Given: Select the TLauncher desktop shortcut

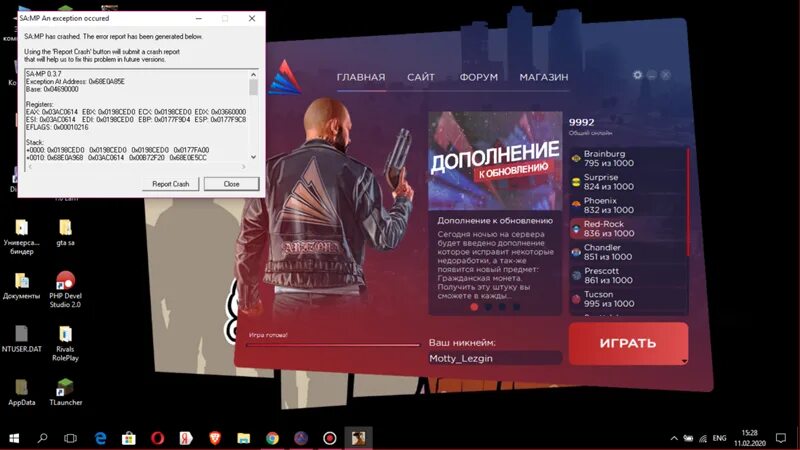Looking at the screenshot, I should (65, 392).
